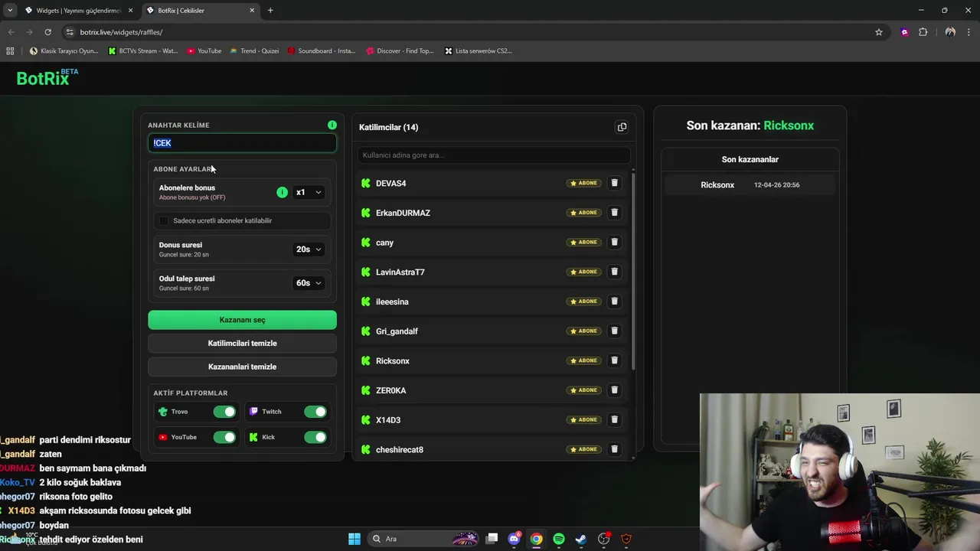Open Steam from taskbar
The width and height of the screenshot is (980, 551).
(581, 539)
